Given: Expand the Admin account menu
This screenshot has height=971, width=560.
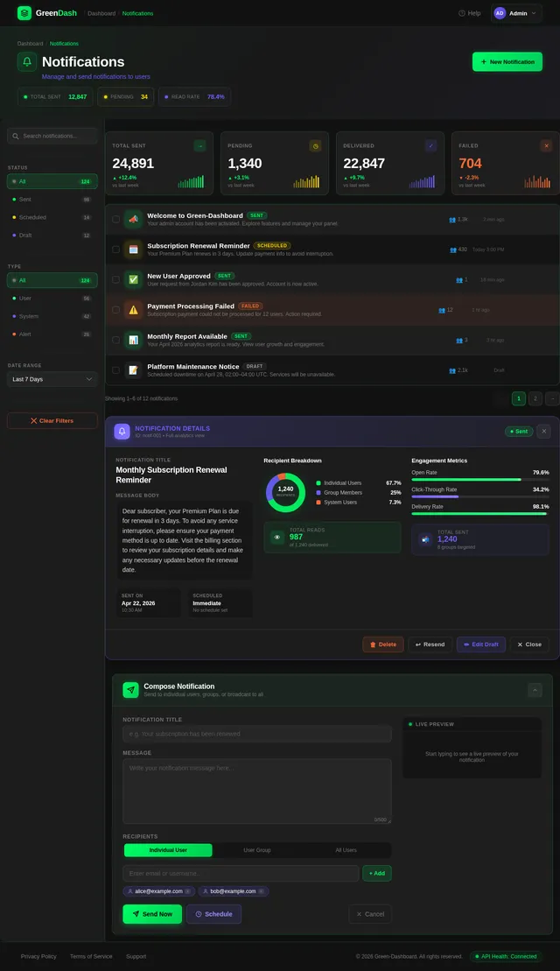Looking at the screenshot, I should (x=516, y=13).
